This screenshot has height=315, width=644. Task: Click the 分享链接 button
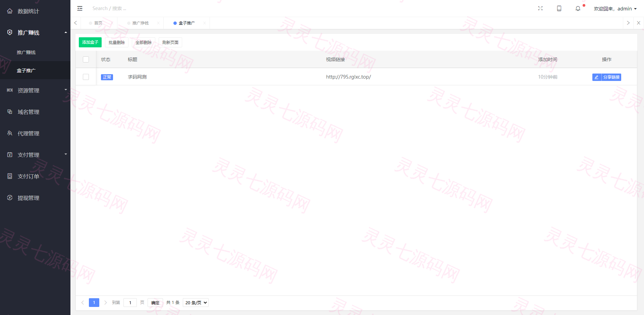611,77
